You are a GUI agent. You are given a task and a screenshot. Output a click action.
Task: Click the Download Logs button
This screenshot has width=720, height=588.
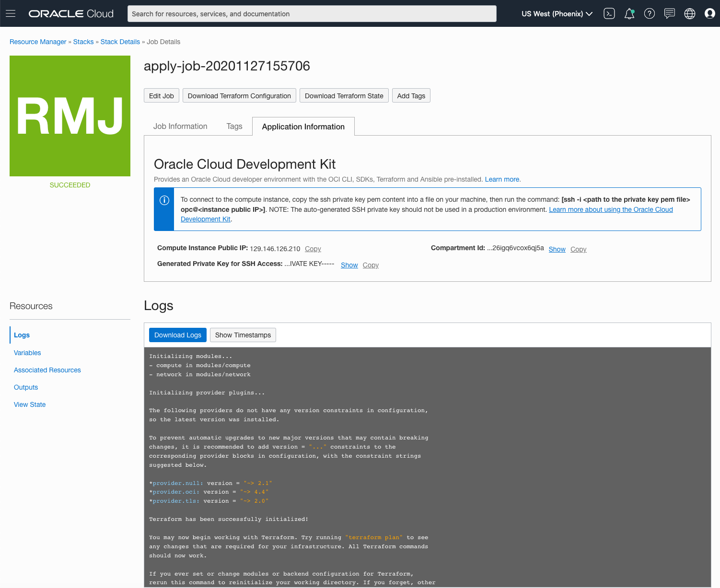tap(178, 335)
